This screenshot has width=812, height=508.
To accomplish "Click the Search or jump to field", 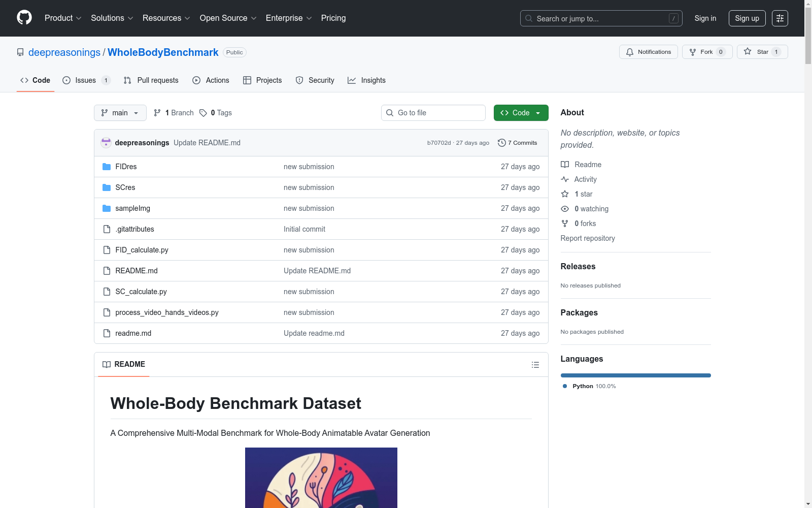I will pyautogui.click(x=601, y=18).
